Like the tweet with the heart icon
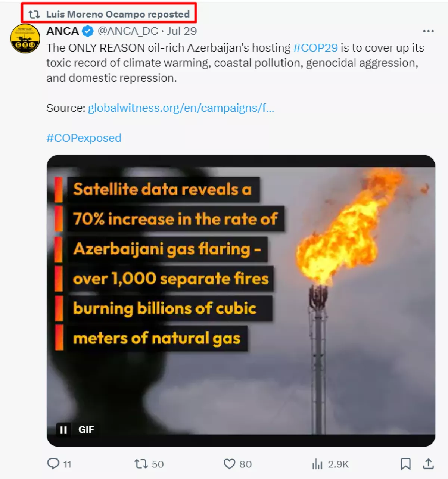This screenshot has width=448, height=479. [x=229, y=464]
